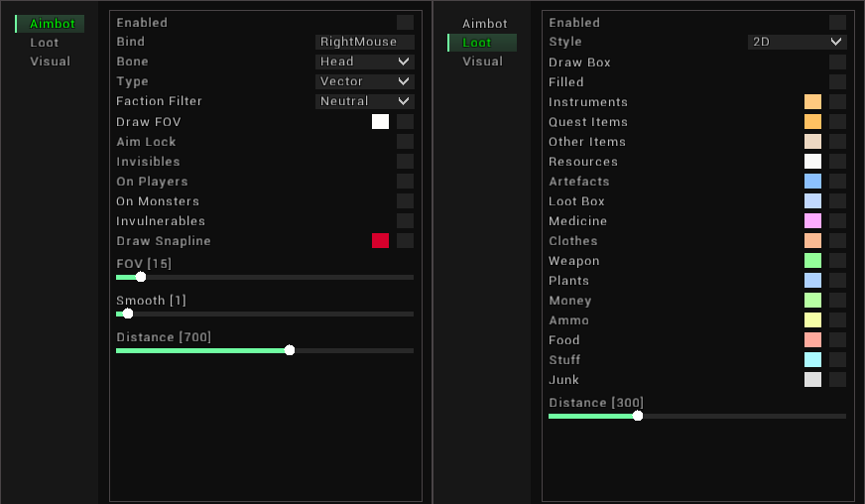
Task: Open the Loot tab below the active Aimbot tab
Action: (x=45, y=43)
